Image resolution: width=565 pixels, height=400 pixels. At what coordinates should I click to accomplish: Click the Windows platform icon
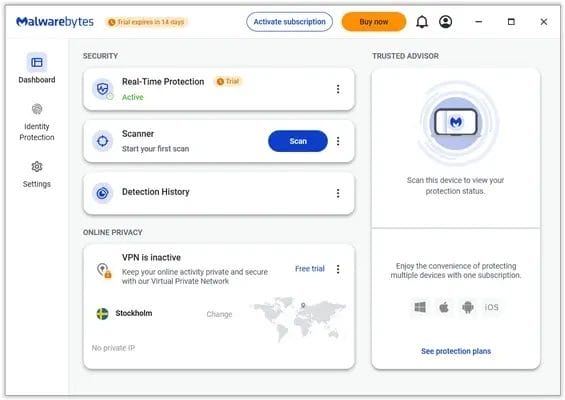tap(420, 307)
